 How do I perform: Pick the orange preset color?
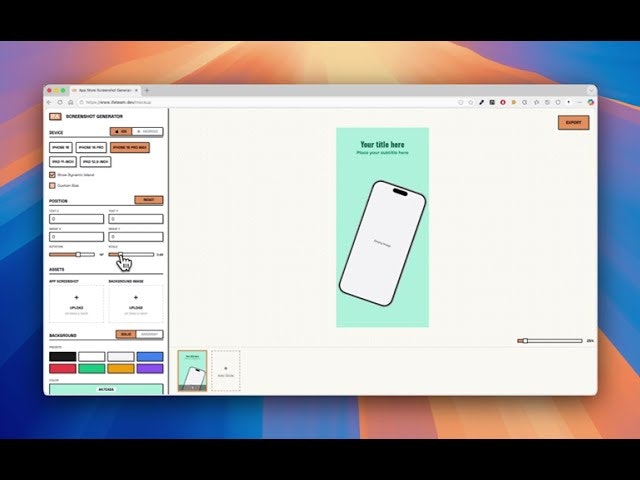point(121,369)
